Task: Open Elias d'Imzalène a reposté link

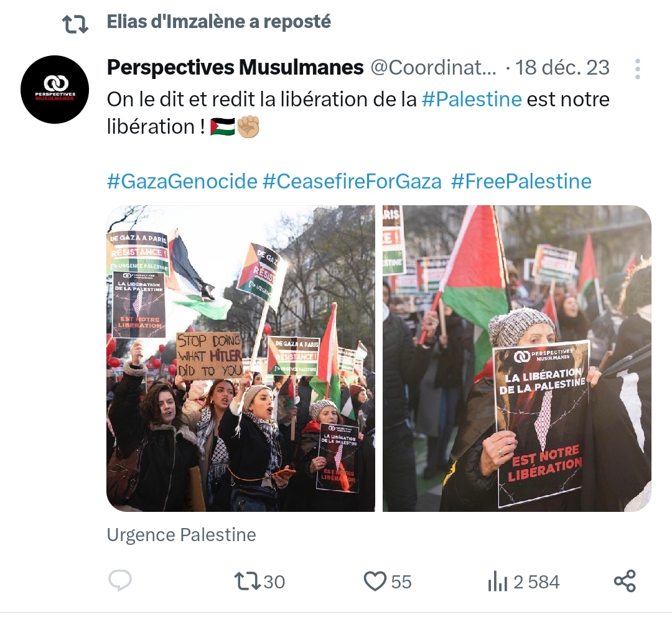Action: pos(218,22)
